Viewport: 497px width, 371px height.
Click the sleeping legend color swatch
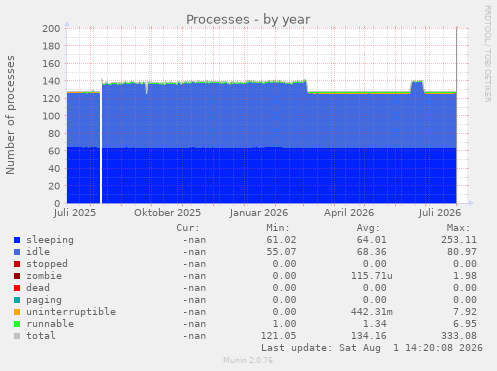17,240
